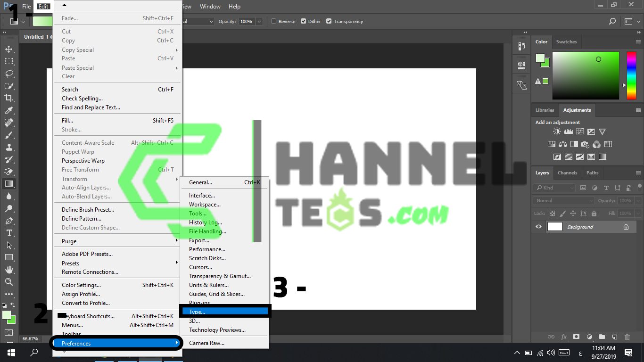This screenshot has width=644, height=362.
Task: Create a new layer via Layers panel icon
Action: pyautogui.click(x=614, y=337)
